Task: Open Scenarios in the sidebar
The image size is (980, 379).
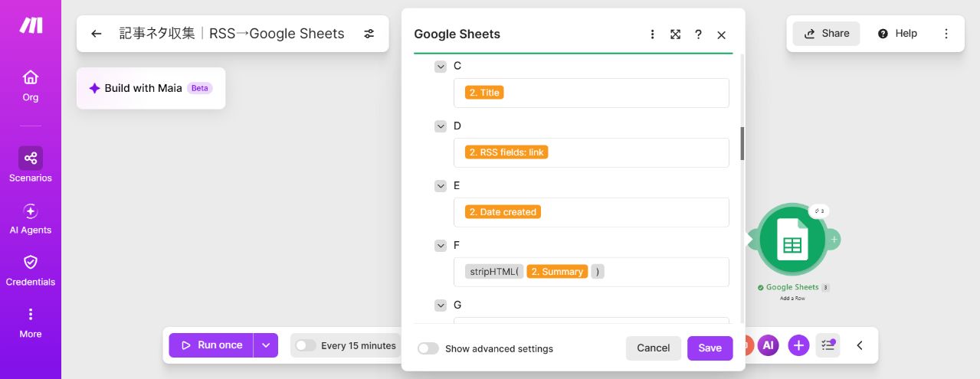Action: 31,165
